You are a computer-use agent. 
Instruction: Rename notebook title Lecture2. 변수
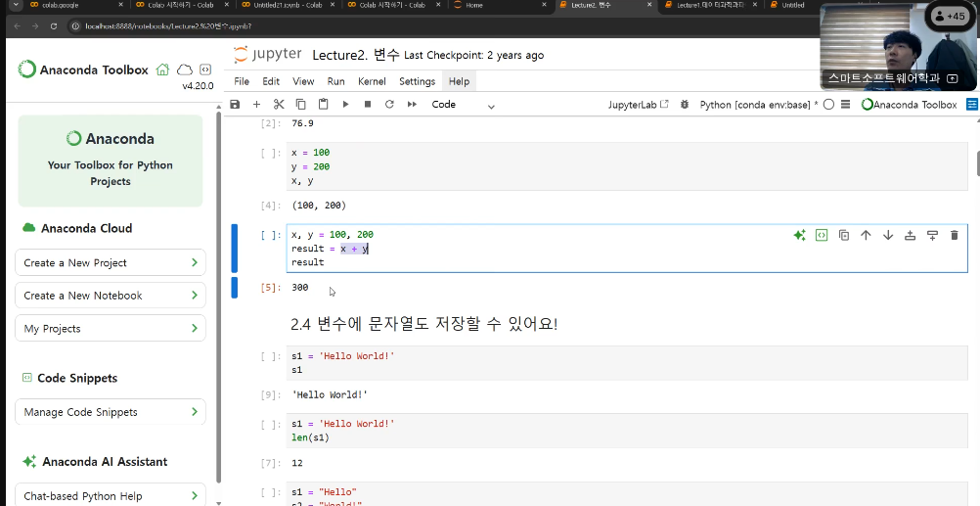point(355,55)
